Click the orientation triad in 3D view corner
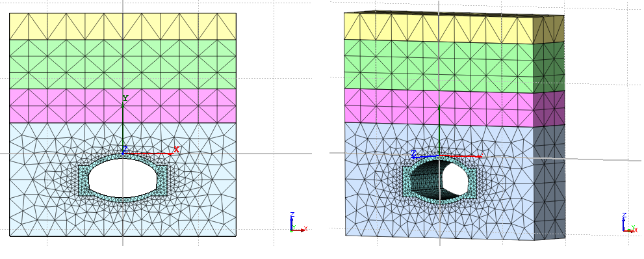Viewport: 644px width, 259px height. (630, 223)
